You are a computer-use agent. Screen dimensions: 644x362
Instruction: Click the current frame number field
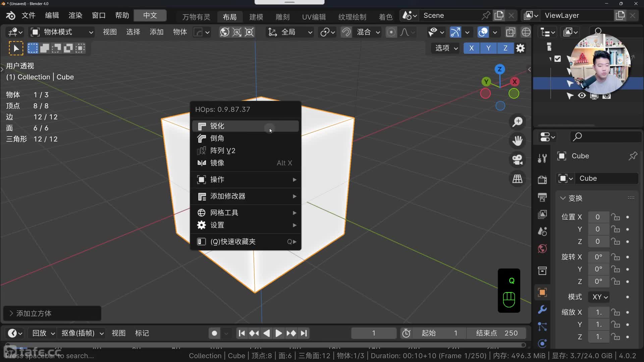point(373,333)
